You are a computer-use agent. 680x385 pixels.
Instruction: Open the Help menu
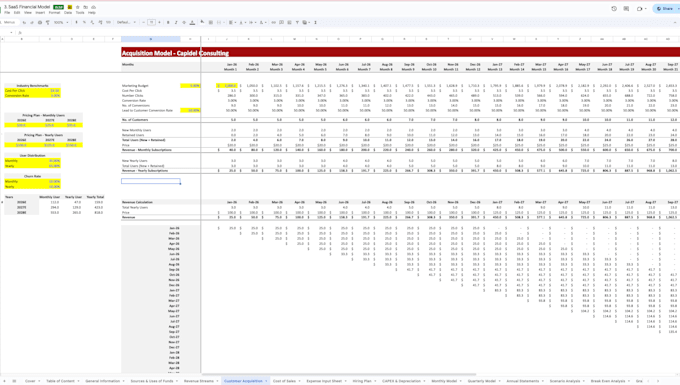(92, 13)
